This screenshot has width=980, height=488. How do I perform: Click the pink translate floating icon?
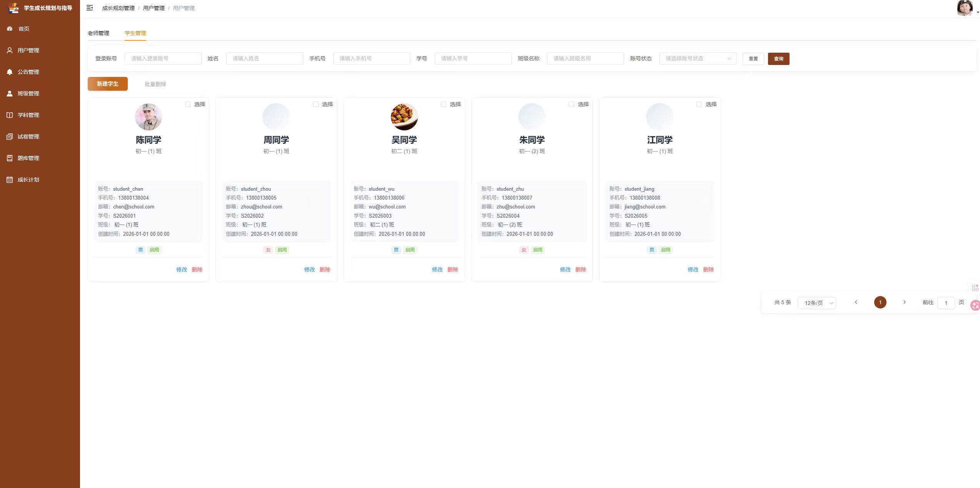pyautogui.click(x=975, y=305)
